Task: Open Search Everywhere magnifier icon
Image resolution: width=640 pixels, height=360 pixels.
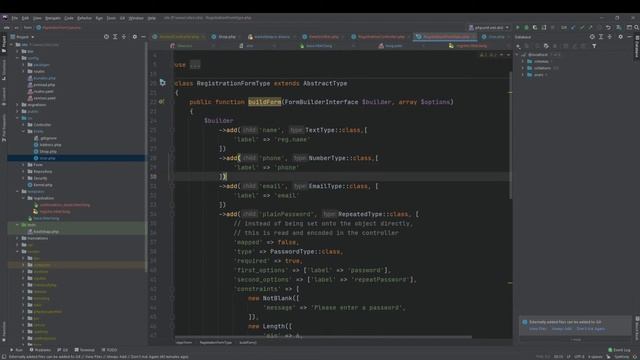Action: 636,27
